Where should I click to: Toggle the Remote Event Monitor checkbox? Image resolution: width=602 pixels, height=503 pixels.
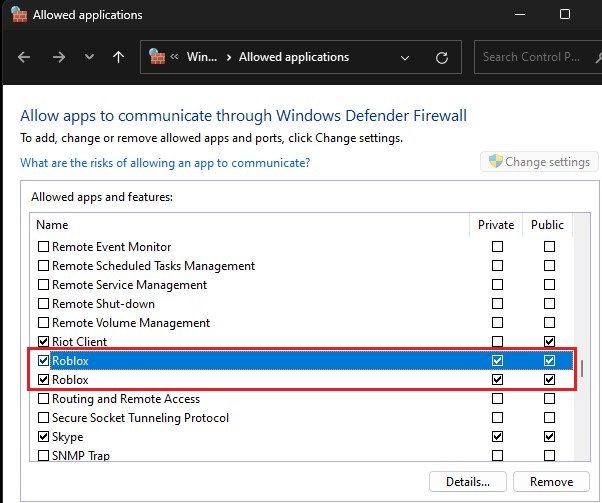pos(43,247)
